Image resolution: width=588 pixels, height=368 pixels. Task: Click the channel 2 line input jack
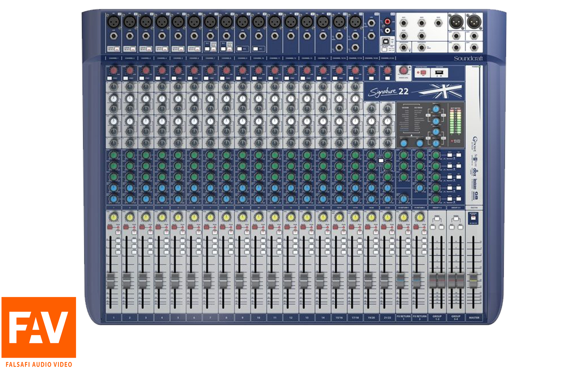tap(130, 36)
